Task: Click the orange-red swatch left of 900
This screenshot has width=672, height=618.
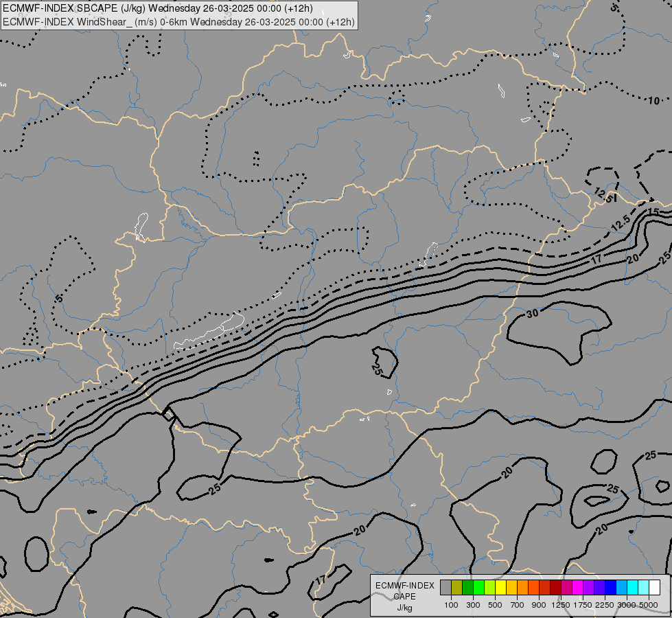Action: coord(534,588)
